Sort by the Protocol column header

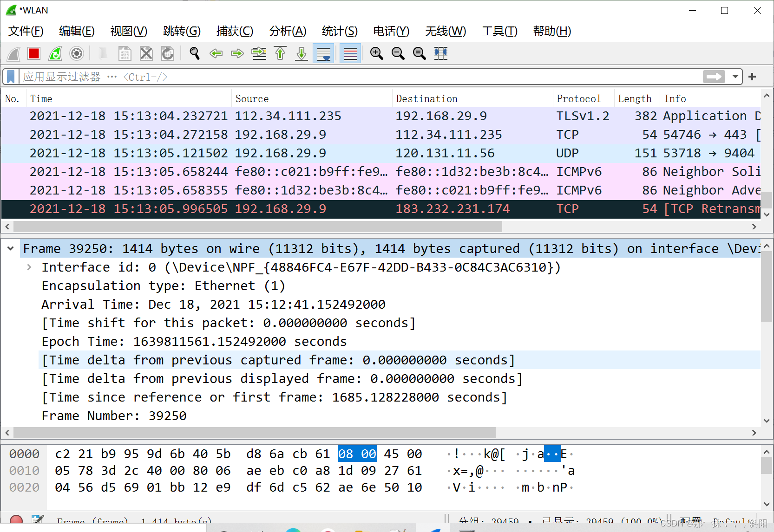tap(584, 98)
